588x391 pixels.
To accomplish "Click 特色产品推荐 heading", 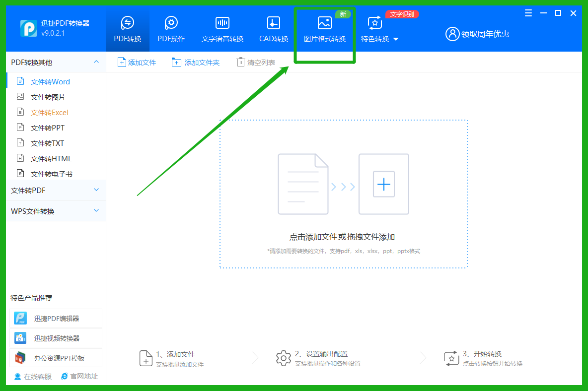I will pyautogui.click(x=31, y=298).
